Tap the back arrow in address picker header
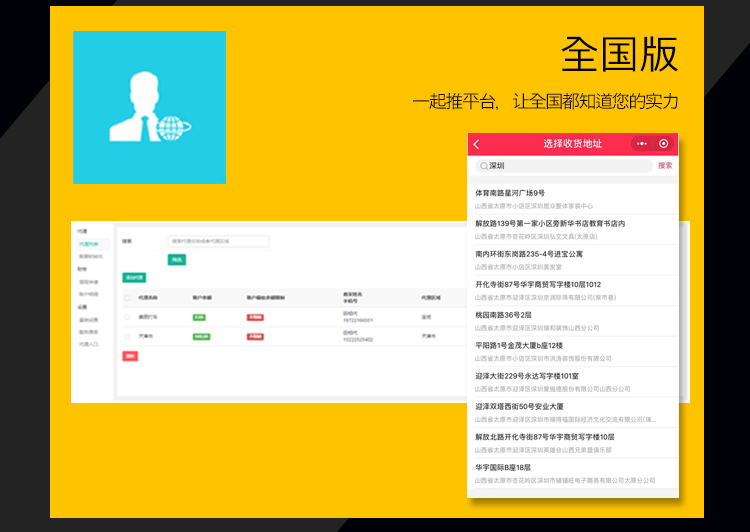750x532 pixels. point(476,144)
